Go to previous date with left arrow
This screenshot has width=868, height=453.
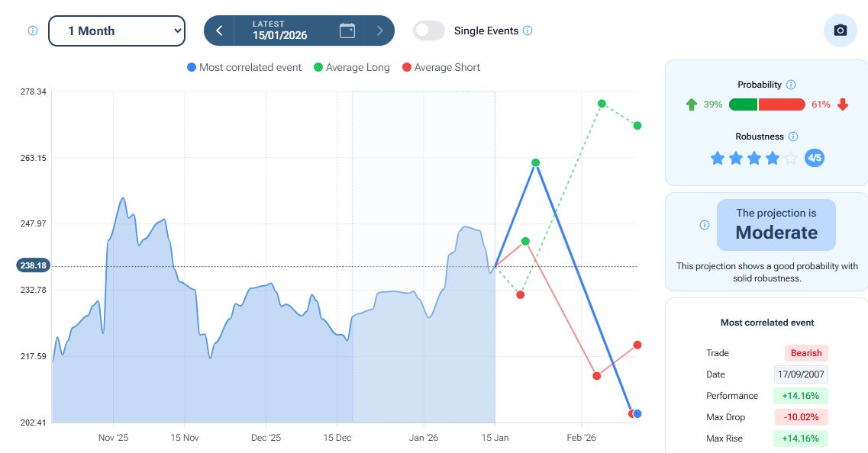click(219, 31)
